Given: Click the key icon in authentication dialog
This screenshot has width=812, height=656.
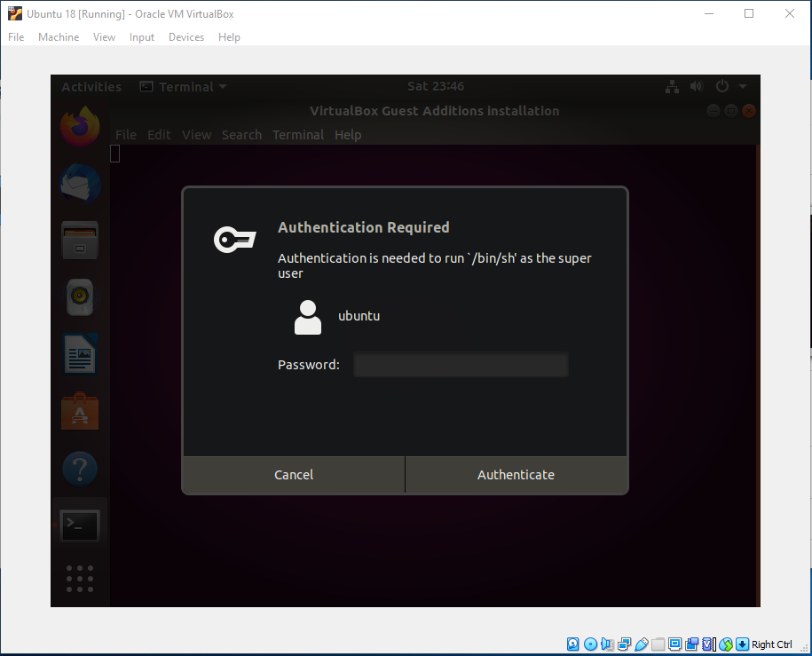Looking at the screenshot, I should tap(235, 240).
